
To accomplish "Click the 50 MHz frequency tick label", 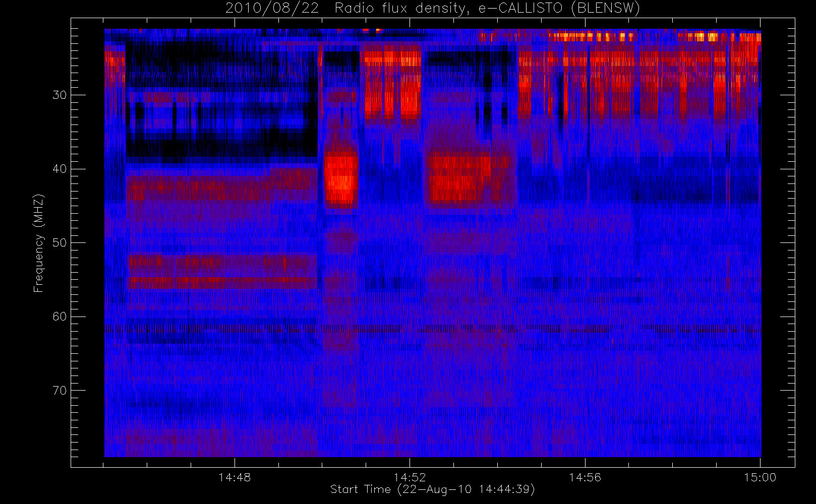I will click(60, 242).
